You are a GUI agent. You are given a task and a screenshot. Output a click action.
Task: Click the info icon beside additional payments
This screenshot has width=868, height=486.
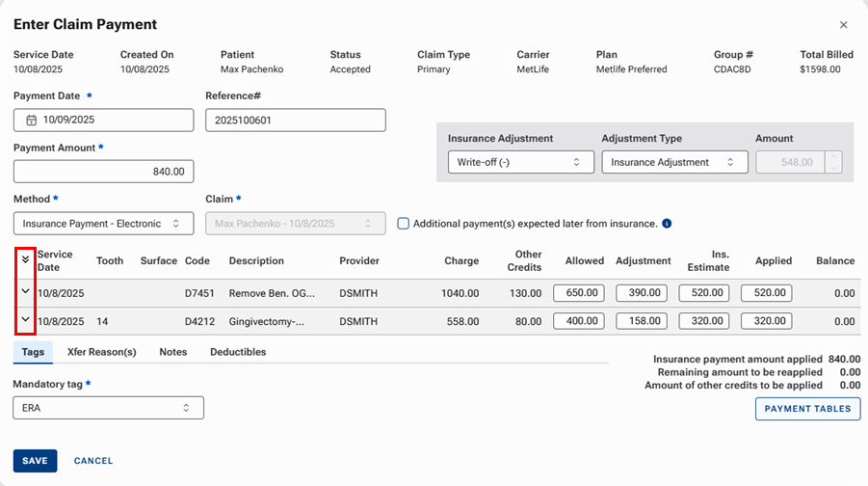[667, 224]
